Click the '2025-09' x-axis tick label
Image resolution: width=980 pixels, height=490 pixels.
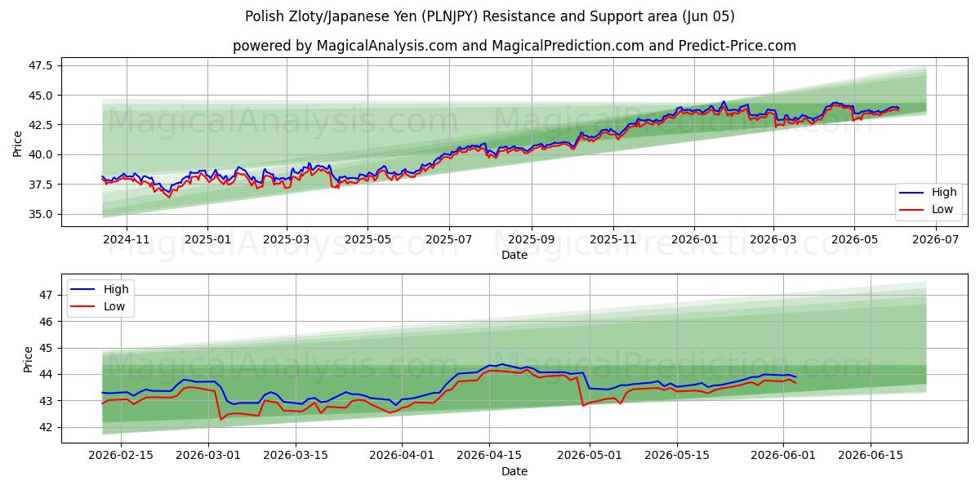pyautogui.click(x=532, y=238)
